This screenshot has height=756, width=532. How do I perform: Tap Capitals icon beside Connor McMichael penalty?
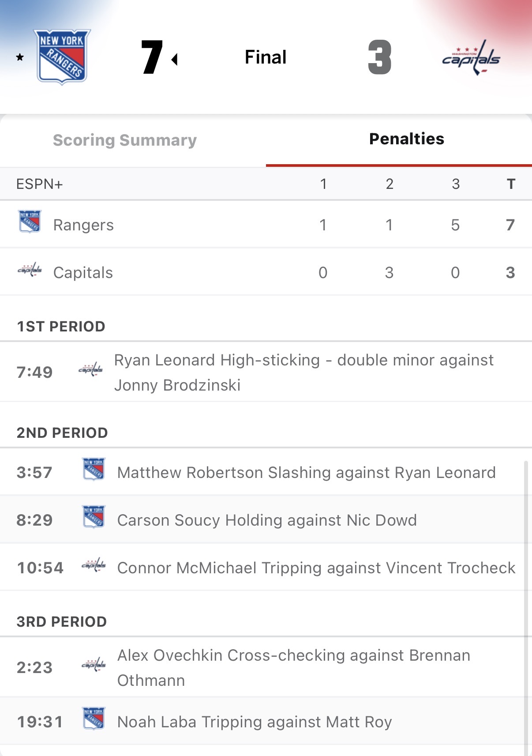(x=94, y=565)
